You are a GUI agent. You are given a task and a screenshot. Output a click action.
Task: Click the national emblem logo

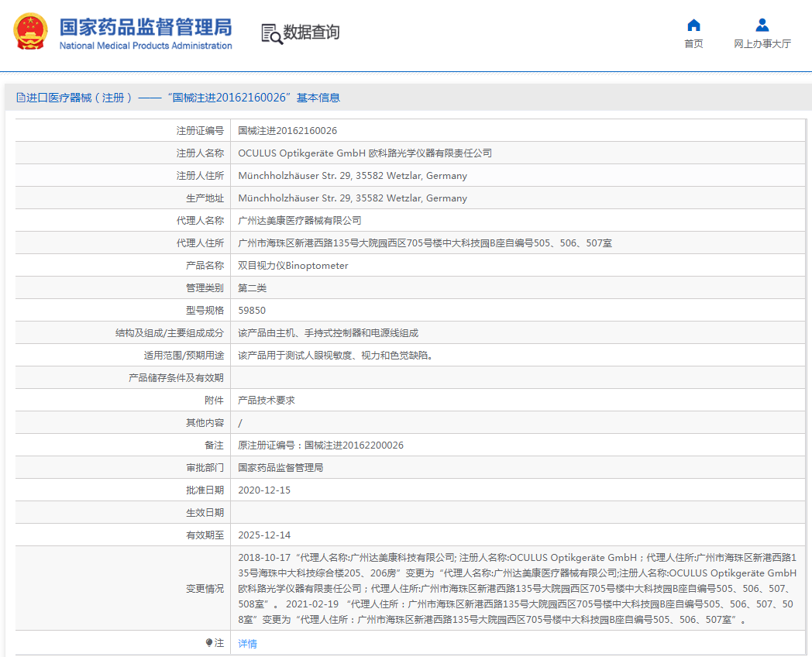click(30, 33)
